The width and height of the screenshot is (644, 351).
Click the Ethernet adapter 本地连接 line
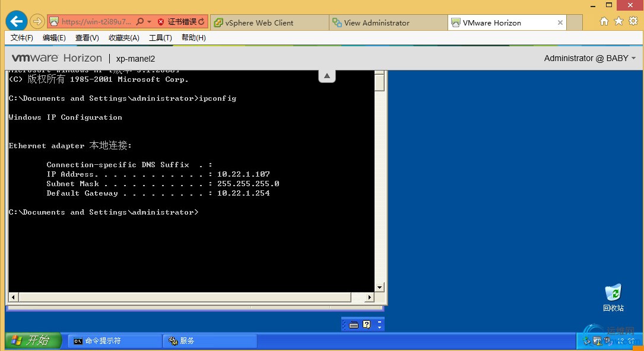(70, 146)
